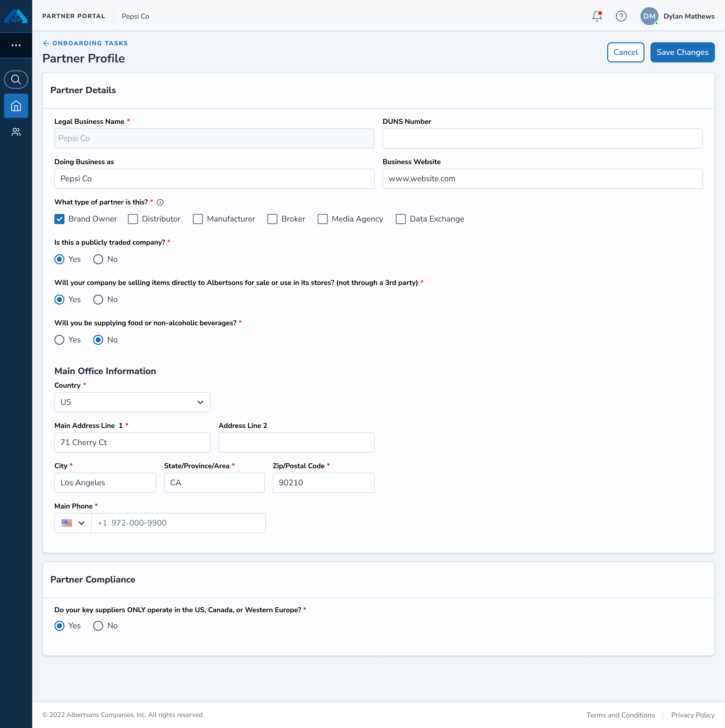Click the "Partner Profile" page title
This screenshot has width=725, height=728.
coord(84,58)
